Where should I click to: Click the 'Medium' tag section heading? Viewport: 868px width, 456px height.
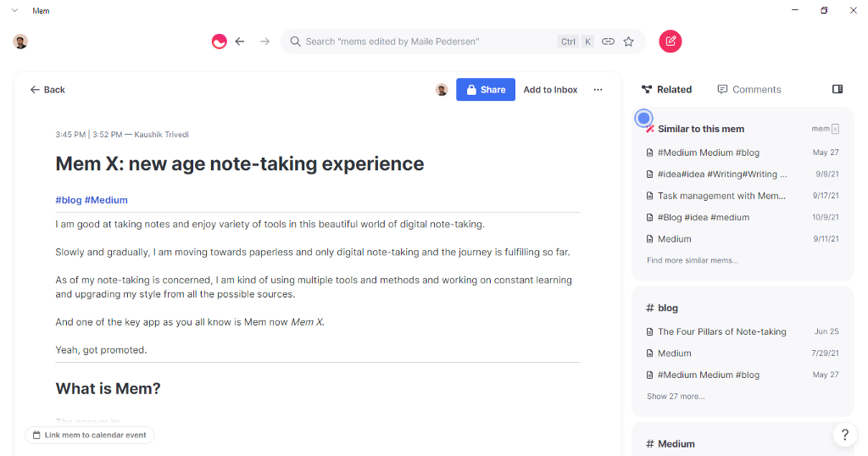[x=676, y=444]
